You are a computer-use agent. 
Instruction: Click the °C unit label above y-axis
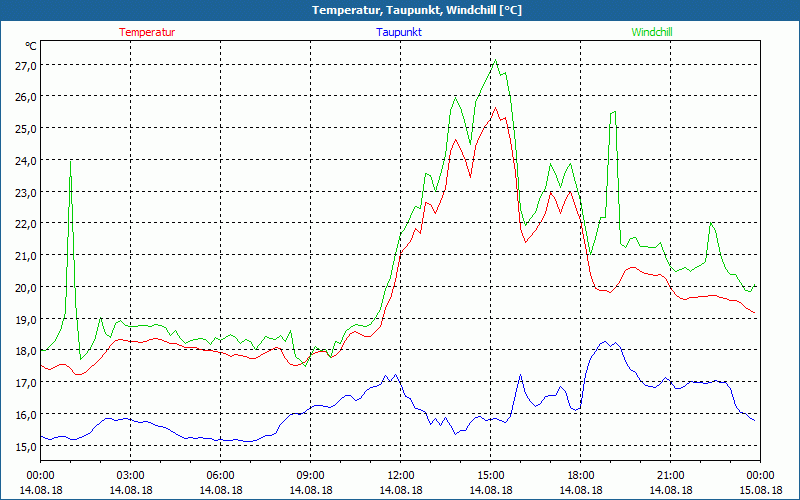click(31, 46)
